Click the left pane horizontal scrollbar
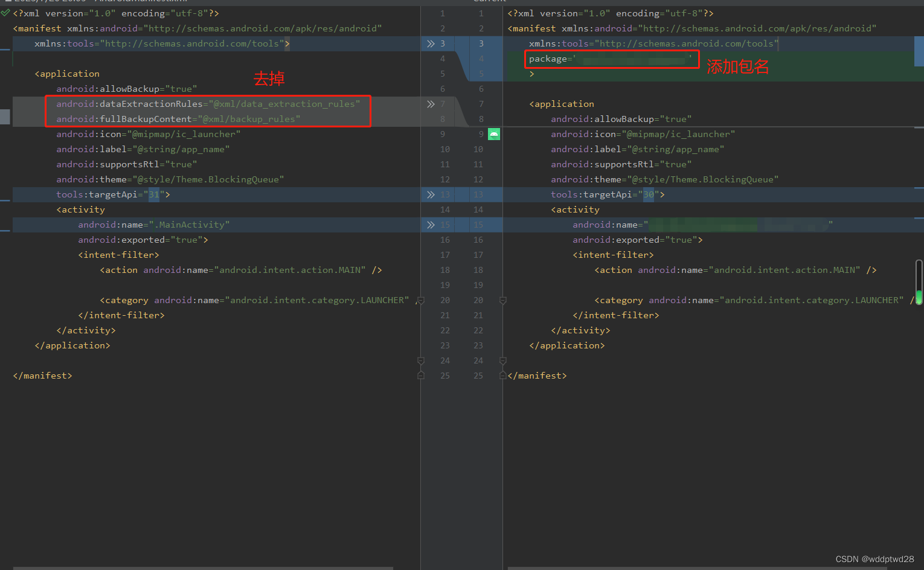The height and width of the screenshot is (570, 924). [203, 568]
